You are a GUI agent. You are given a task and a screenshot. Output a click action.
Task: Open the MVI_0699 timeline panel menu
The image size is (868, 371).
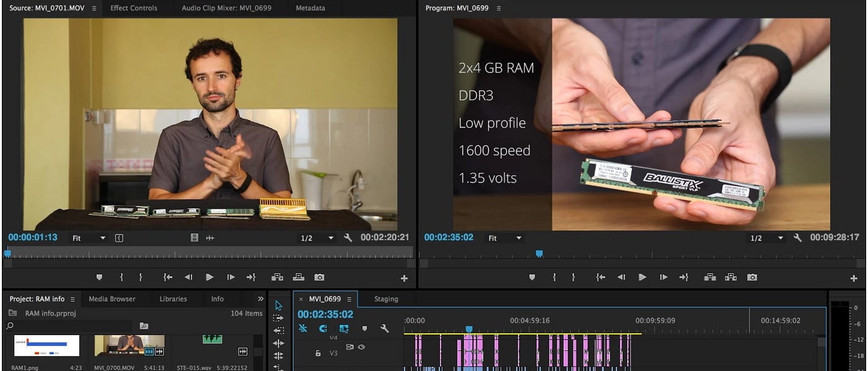click(349, 299)
